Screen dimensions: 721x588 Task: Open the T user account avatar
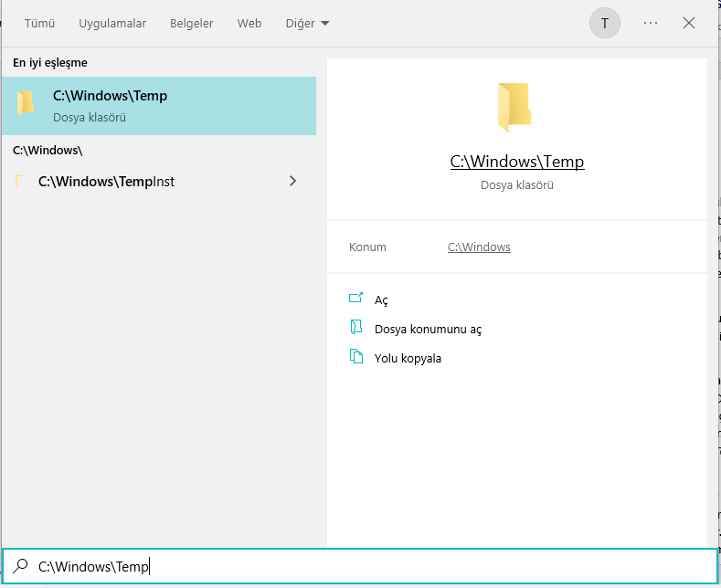(605, 23)
